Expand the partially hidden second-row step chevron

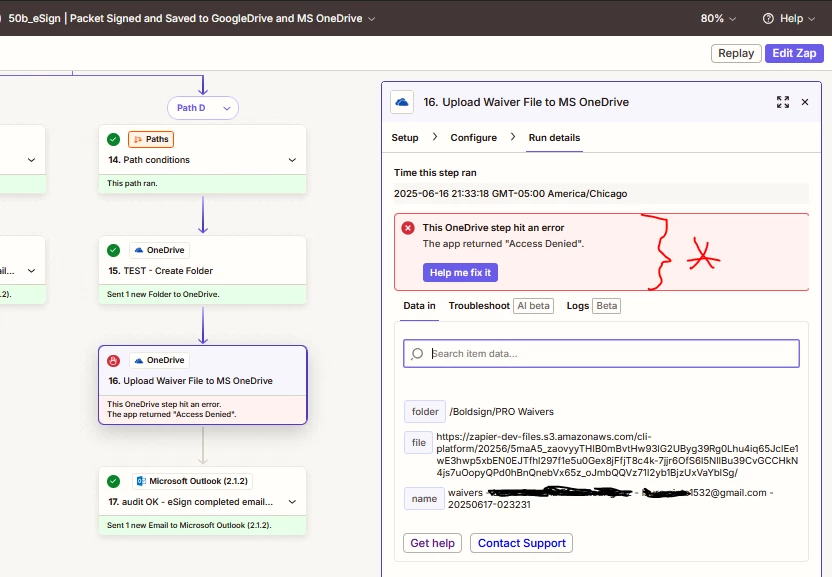tap(31, 271)
